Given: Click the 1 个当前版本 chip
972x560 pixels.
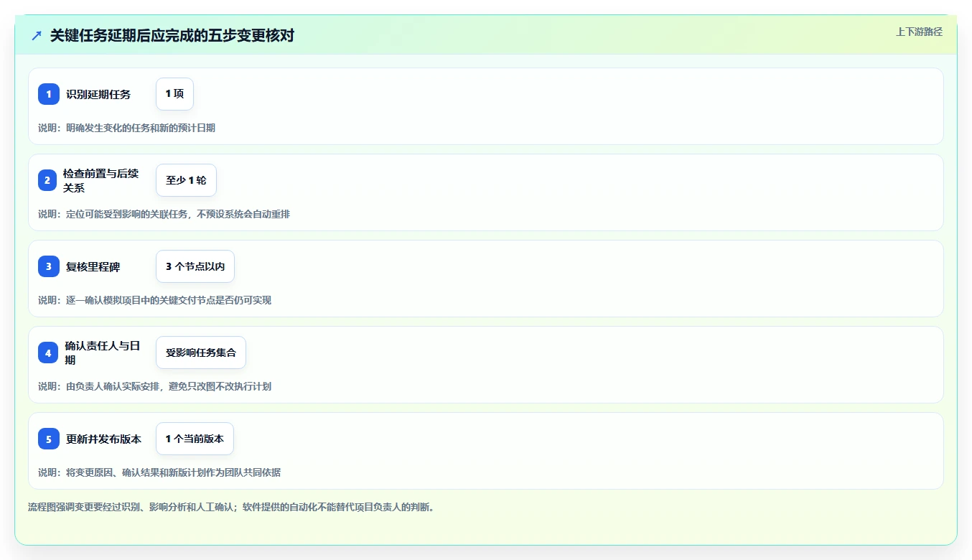Looking at the screenshot, I should coord(195,439).
